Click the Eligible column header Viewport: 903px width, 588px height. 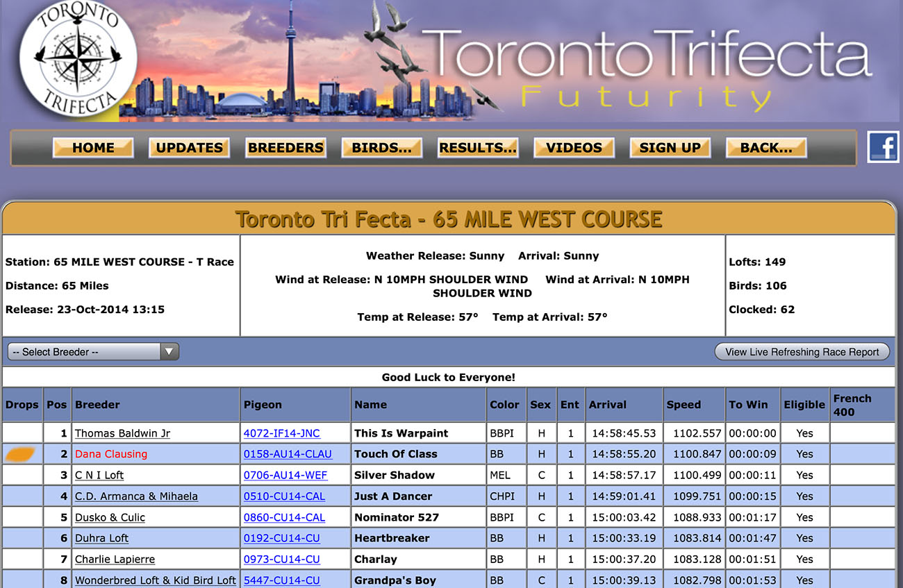click(804, 405)
